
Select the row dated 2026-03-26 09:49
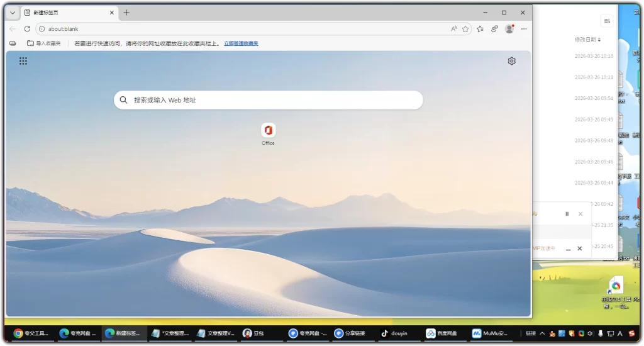coord(594,119)
